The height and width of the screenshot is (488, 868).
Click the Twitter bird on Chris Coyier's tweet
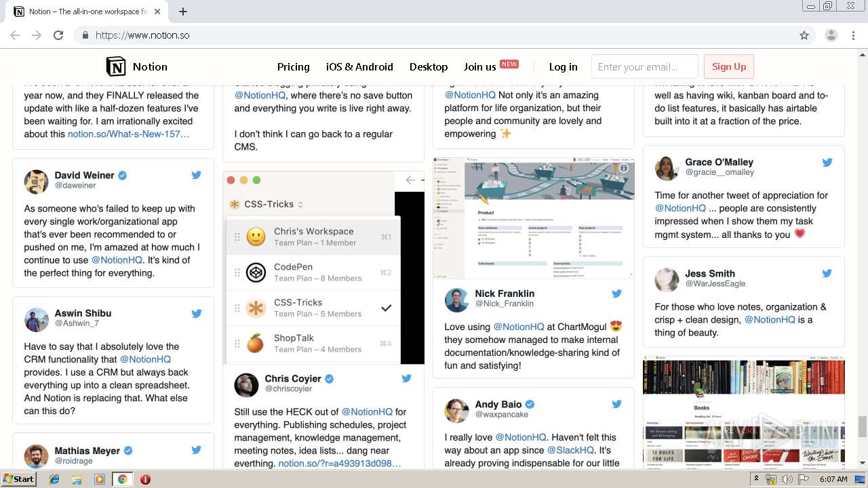(x=406, y=378)
